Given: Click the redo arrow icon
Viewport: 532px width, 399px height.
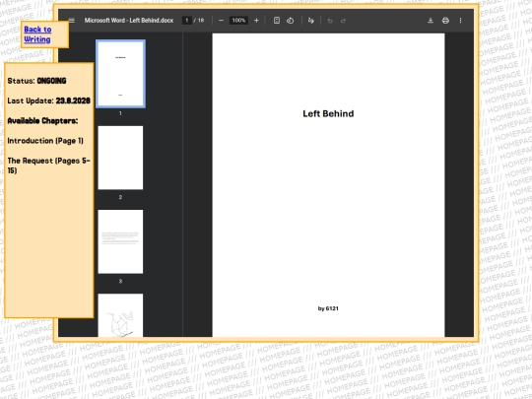Looking at the screenshot, I should click(344, 21).
